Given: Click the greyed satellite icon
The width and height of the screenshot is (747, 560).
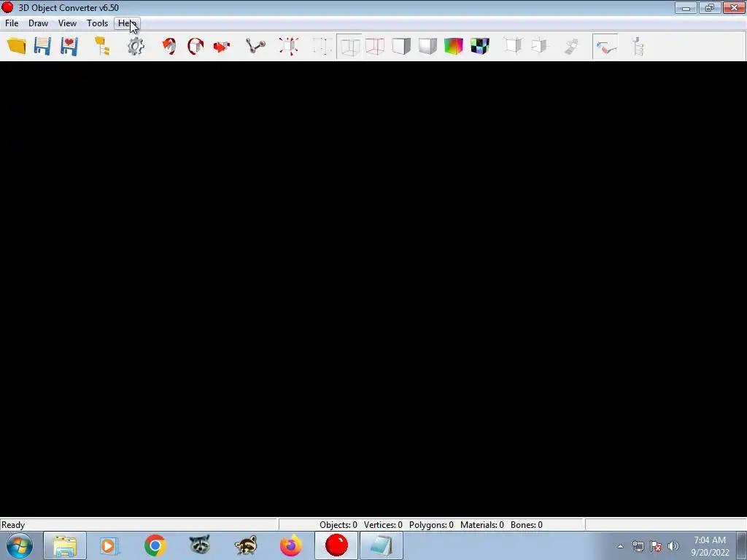Looking at the screenshot, I should [571, 46].
